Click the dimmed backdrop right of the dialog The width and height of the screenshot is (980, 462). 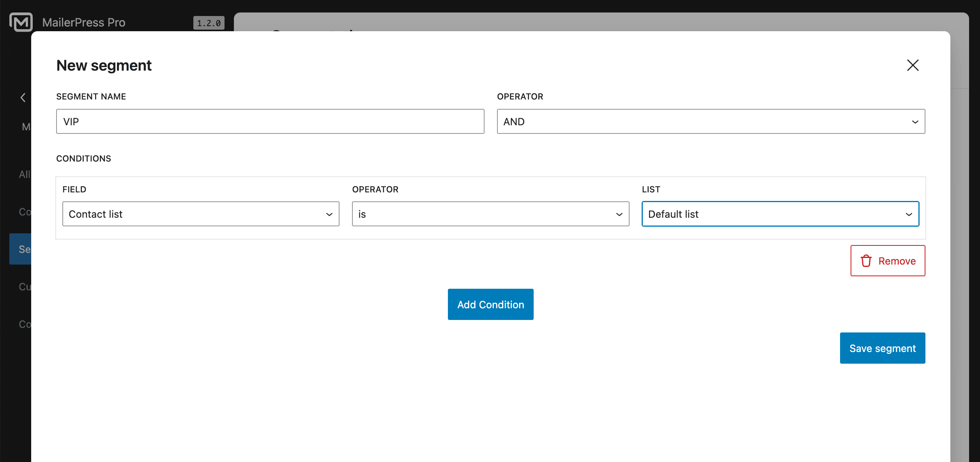960,234
